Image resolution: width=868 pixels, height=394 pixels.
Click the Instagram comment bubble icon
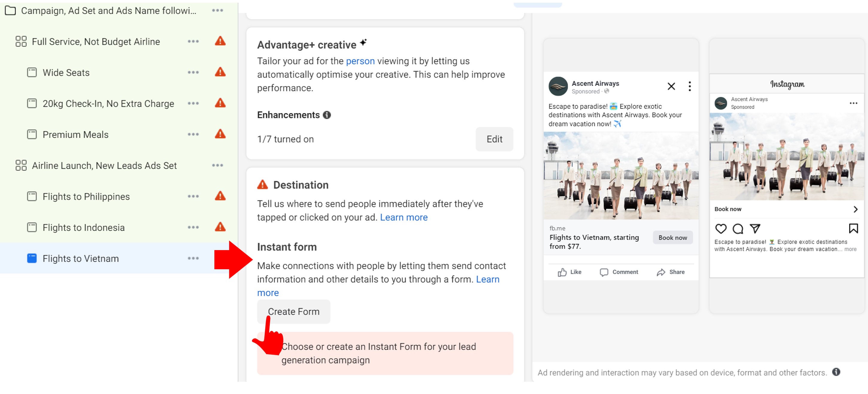pyautogui.click(x=737, y=229)
